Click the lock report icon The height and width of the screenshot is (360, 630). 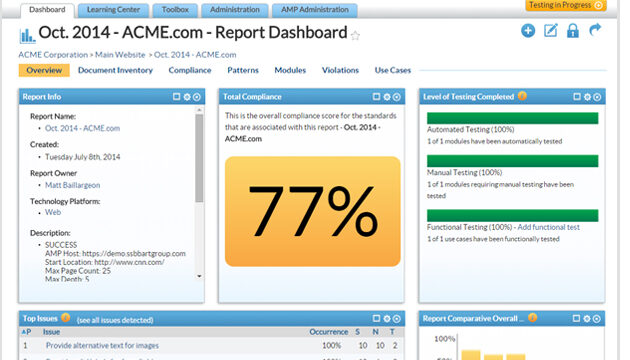click(573, 31)
